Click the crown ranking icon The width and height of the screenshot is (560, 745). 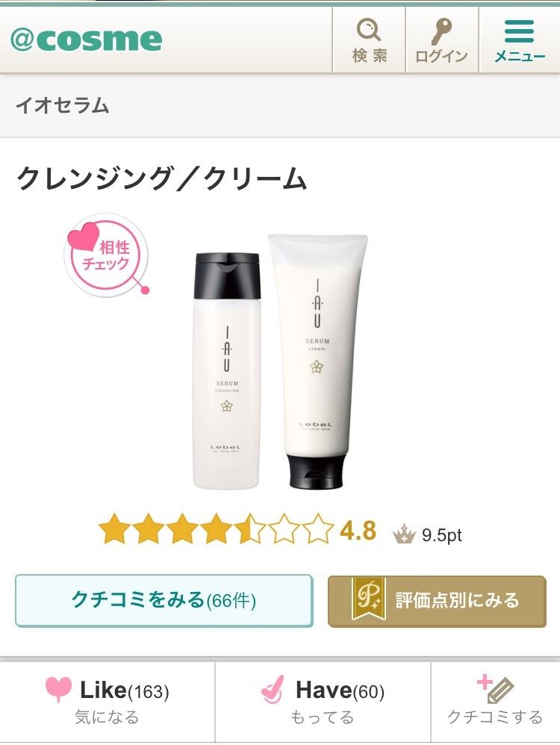point(404,534)
